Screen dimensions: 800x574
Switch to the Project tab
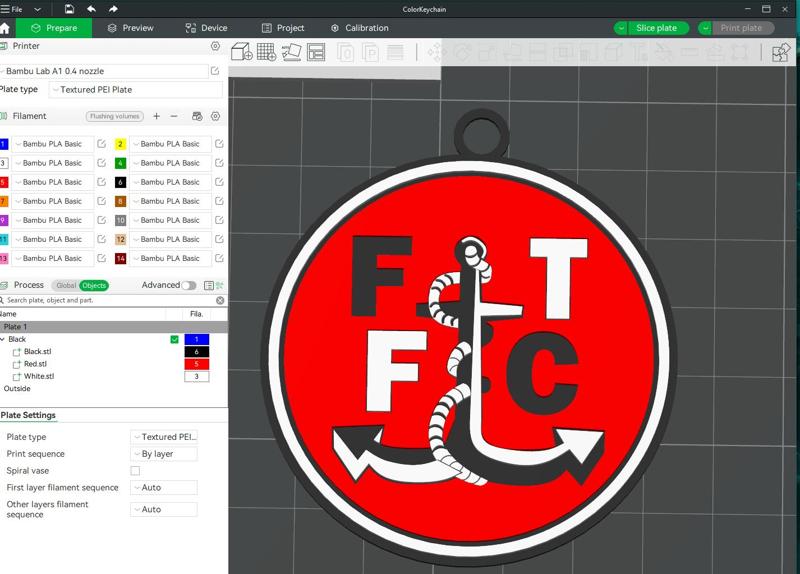(x=283, y=28)
